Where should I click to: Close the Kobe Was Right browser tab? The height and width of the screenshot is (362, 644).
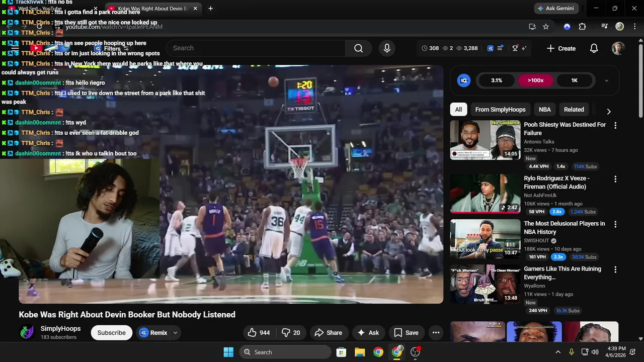[x=195, y=9]
